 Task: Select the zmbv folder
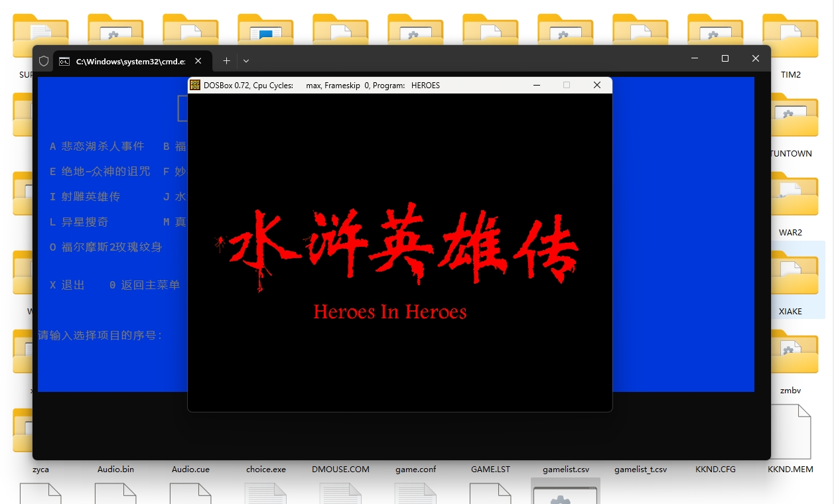pos(790,355)
